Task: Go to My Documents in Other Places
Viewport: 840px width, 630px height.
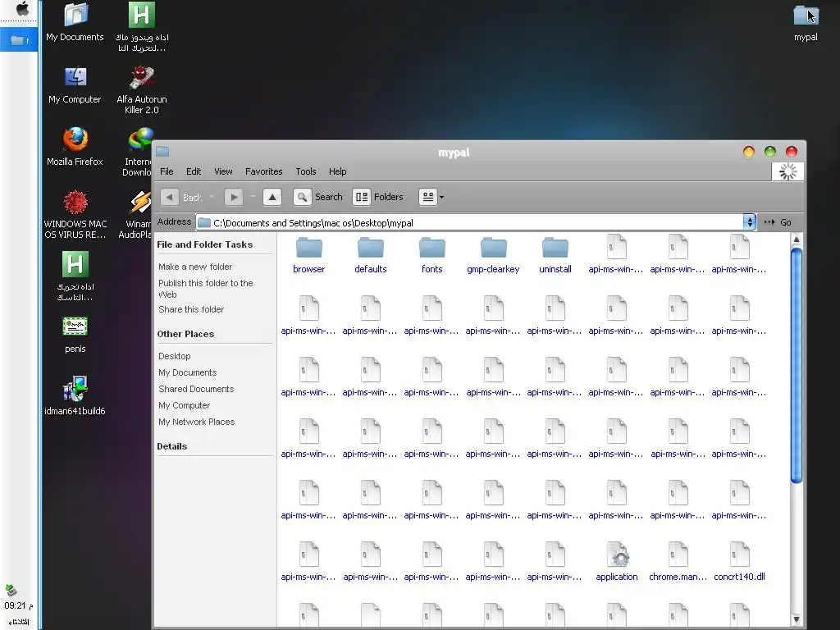Action: [188, 373]
